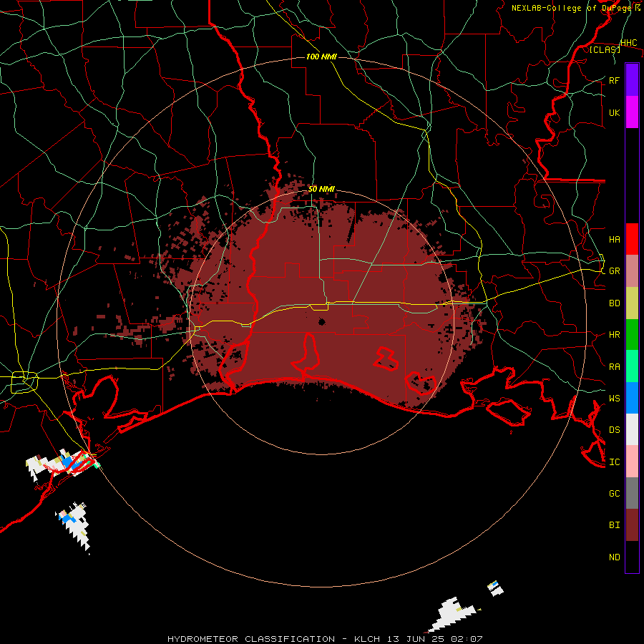Click the '50 NMI' range ring label
644x644 pixels.
pyautogui.click(x=321, y=189)
